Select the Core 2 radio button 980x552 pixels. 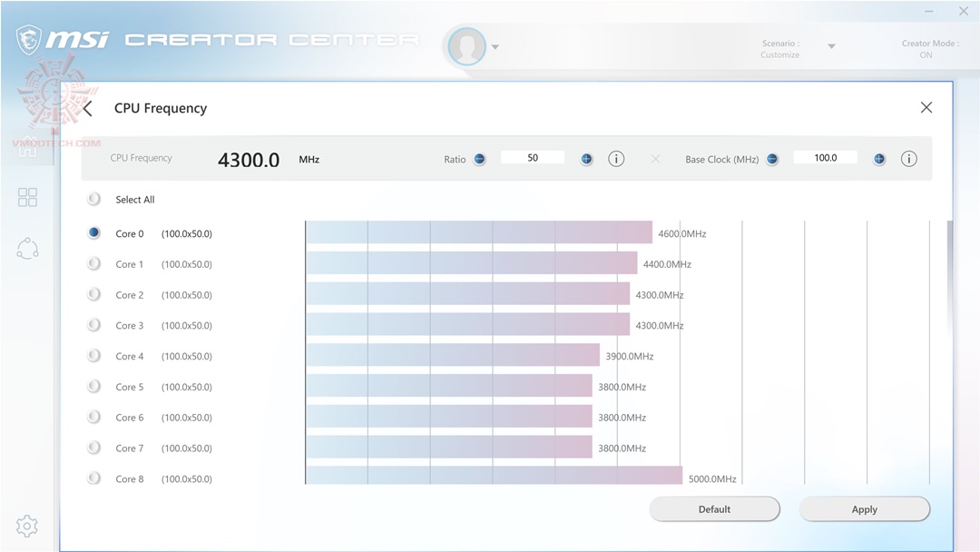click(93, 294)
